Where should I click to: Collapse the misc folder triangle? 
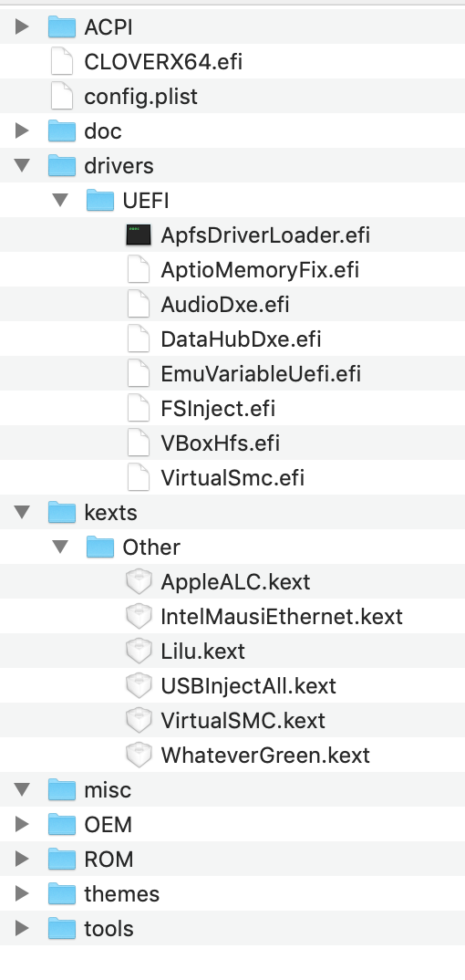[x=23, y=790]
